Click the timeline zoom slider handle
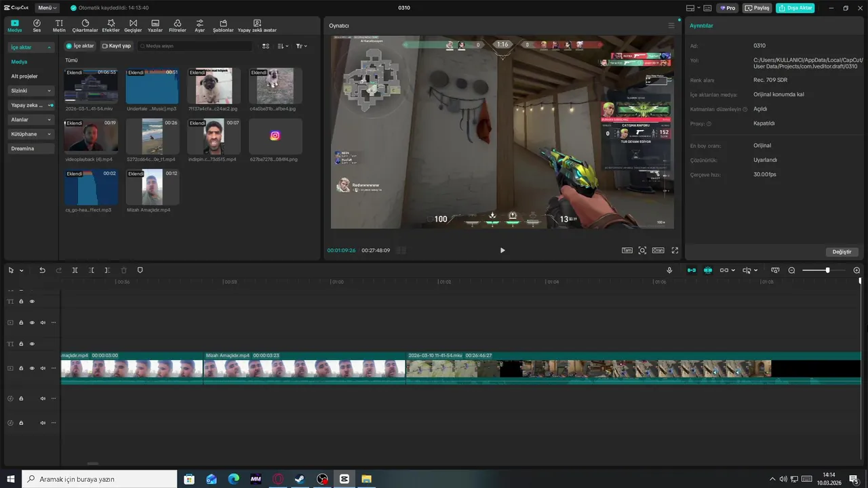Image resolution: width=868 pixels, height=488 pixels. coord(827,270)
